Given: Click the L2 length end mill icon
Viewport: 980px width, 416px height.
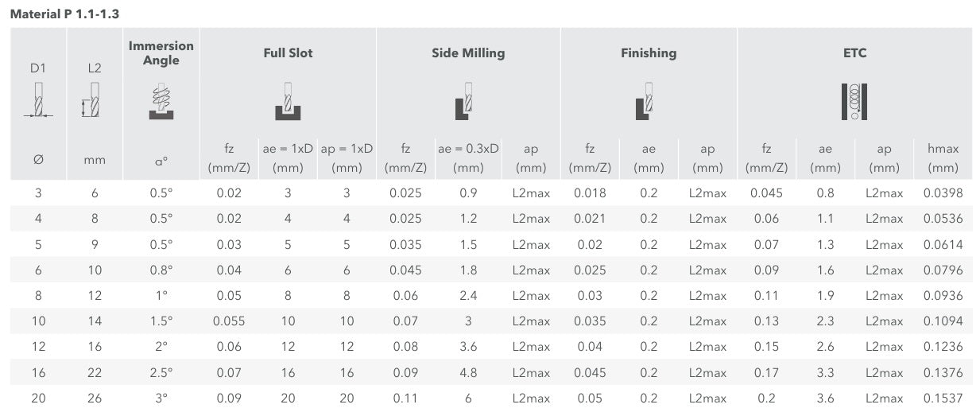Looking at the screenshot, I should tap(91, 100).
